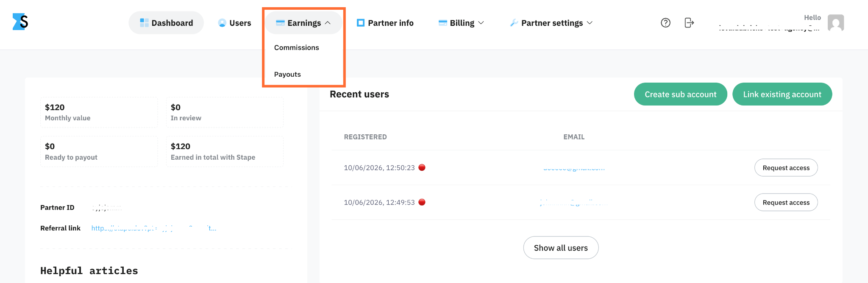Image resolution: width=868 pixels, height=283 pixels.
Task: Click the Stape logo icon
Action: [20, 22]
